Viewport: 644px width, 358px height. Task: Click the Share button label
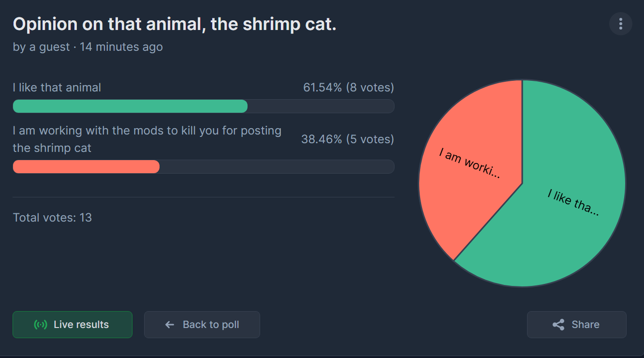pos(585,325)
